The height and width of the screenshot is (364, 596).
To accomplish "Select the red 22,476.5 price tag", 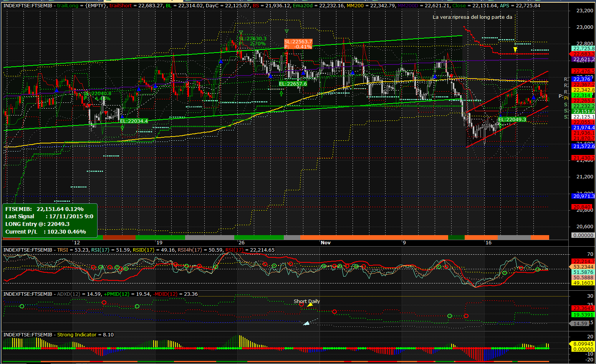I will click(583, 71).
